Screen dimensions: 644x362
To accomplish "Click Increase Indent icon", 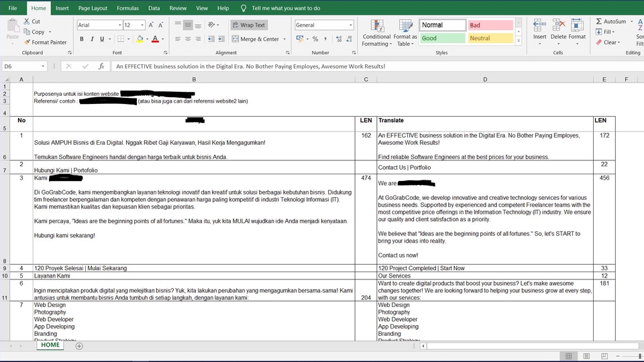I will (221, 39).
